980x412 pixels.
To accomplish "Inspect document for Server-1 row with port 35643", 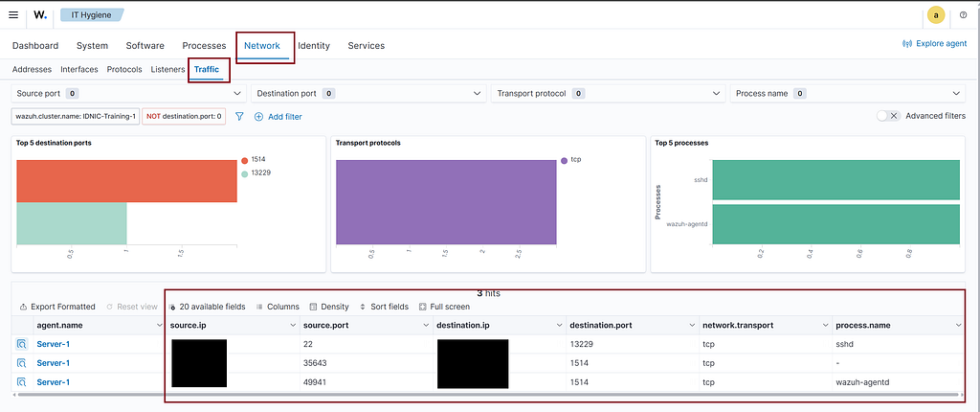I will (x=21, y=363).
